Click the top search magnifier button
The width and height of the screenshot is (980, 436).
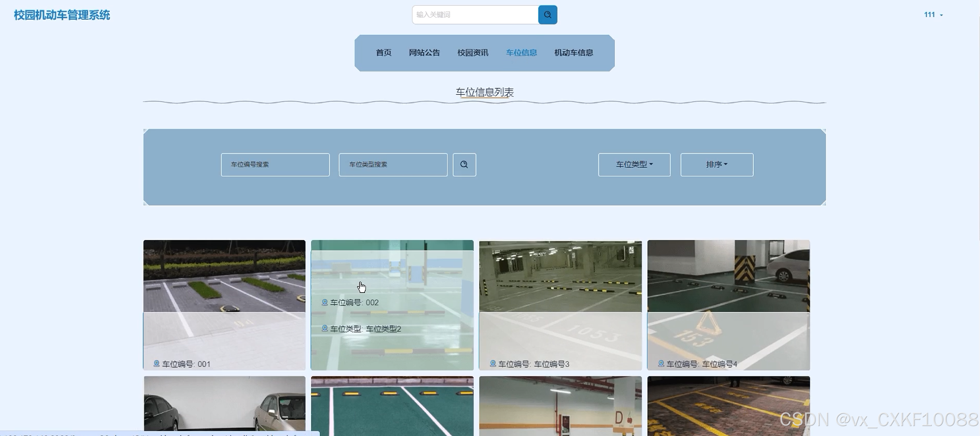tap(547, 15)
